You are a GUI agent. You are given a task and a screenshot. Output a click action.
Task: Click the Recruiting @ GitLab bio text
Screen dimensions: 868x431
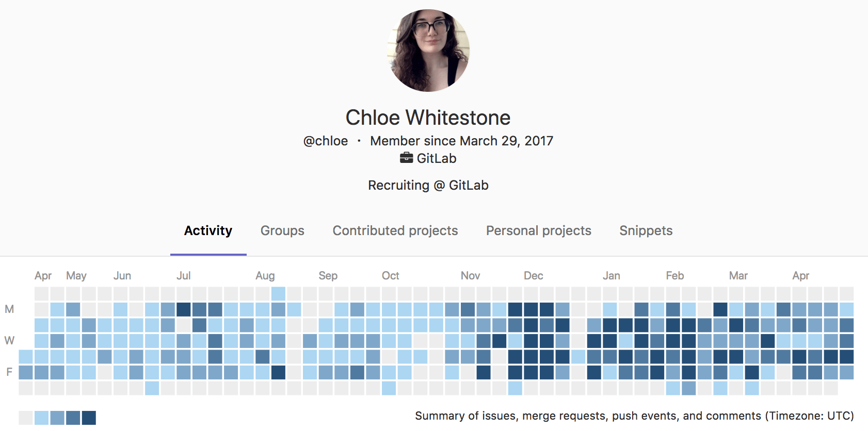click(428, 185)
